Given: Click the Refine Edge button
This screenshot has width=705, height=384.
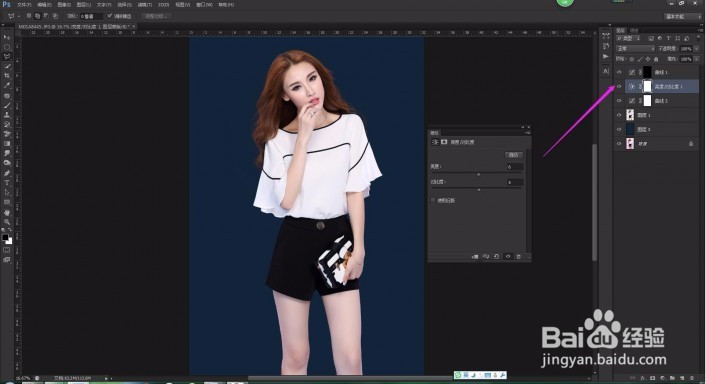Looking at the screenshot, I should click(x=156, y=16).
